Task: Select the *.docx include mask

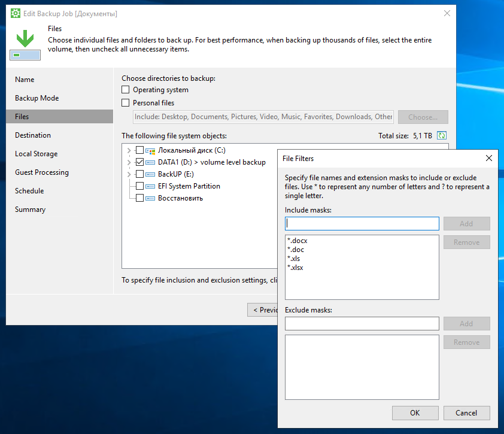Action: coord(297,241)
